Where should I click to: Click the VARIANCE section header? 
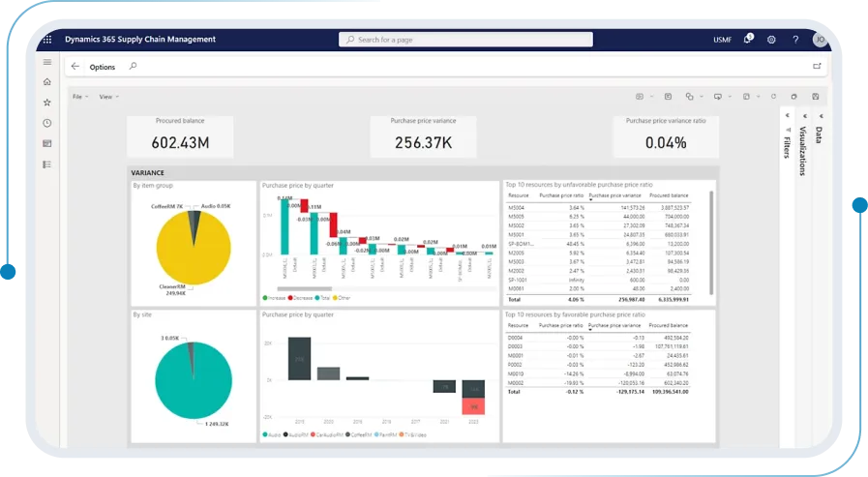[x=147, y=172]
